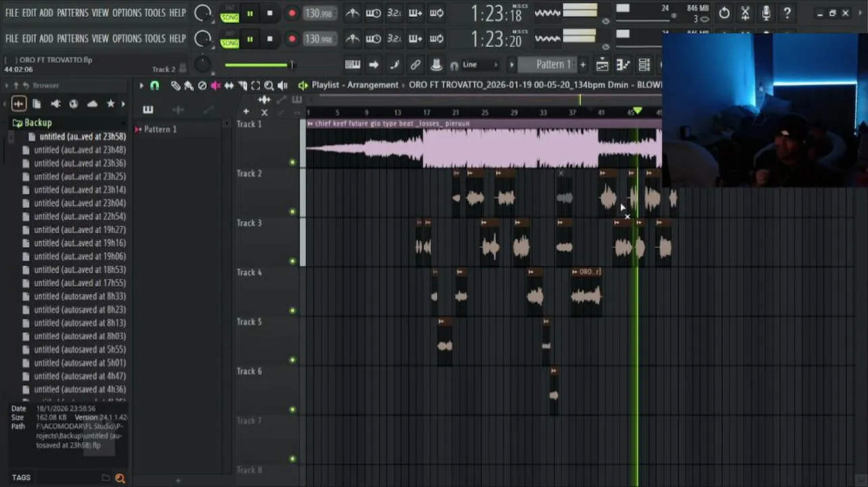
Task: Select the Slice tool in playlist toolbar
Action: pyautogui.click(x=242, y=86)
